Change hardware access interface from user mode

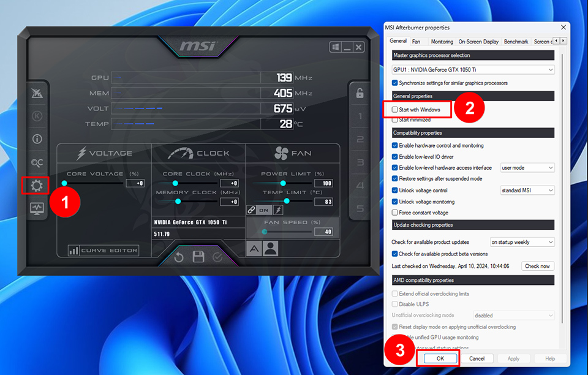tap(528, 167)
